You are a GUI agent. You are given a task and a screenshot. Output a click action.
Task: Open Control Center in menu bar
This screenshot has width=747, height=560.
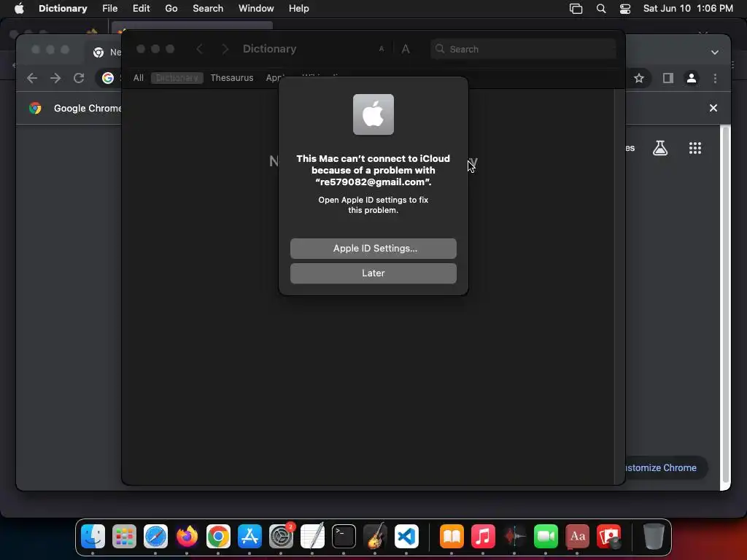(625, 9)
